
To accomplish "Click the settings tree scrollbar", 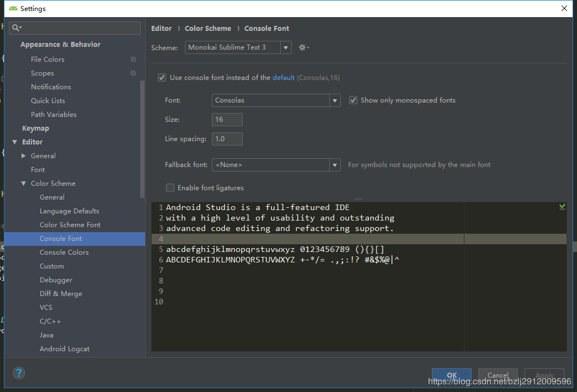I will point(142,139).
